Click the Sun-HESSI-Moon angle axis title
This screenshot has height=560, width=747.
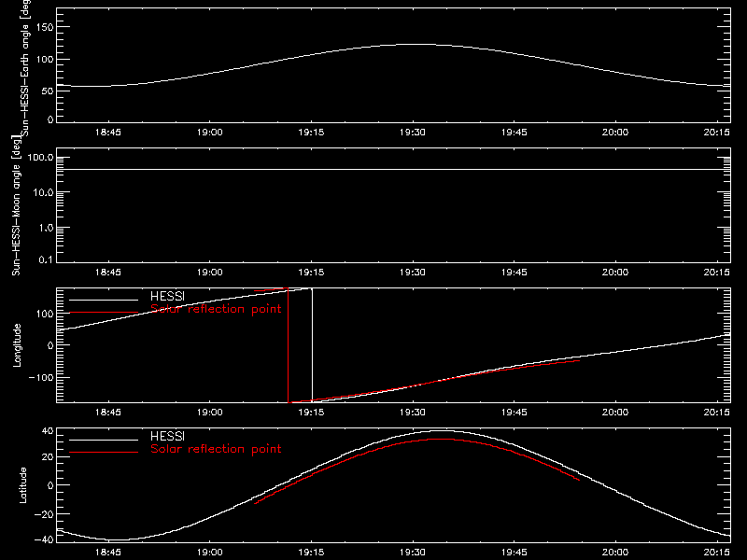(16, 205)
